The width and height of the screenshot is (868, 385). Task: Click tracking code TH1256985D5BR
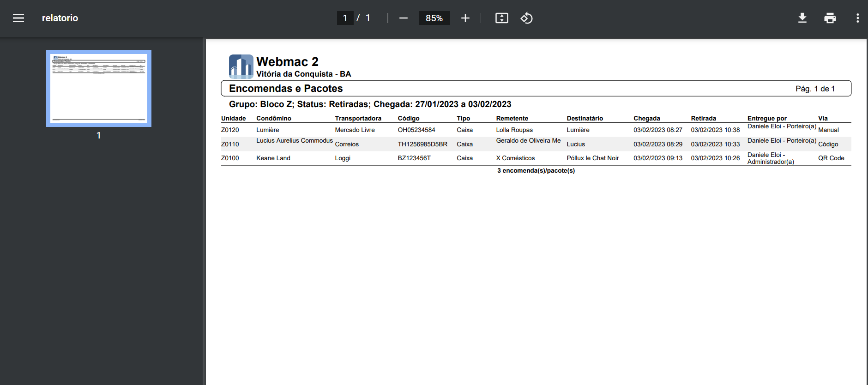422,144
